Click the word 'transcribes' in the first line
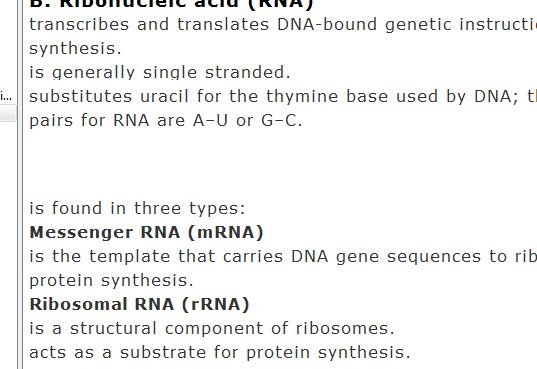The image size is (537, 369). (x=79, y=24)
